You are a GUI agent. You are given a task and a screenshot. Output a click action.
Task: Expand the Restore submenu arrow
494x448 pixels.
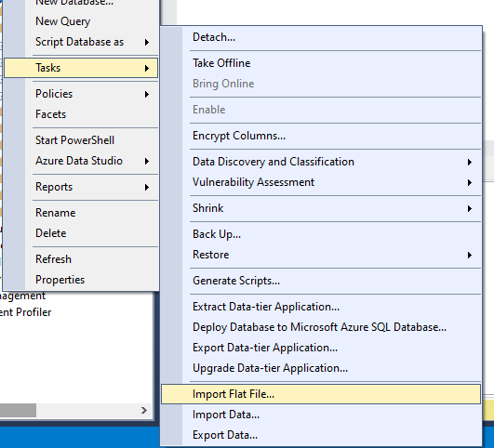click(470, 255)
